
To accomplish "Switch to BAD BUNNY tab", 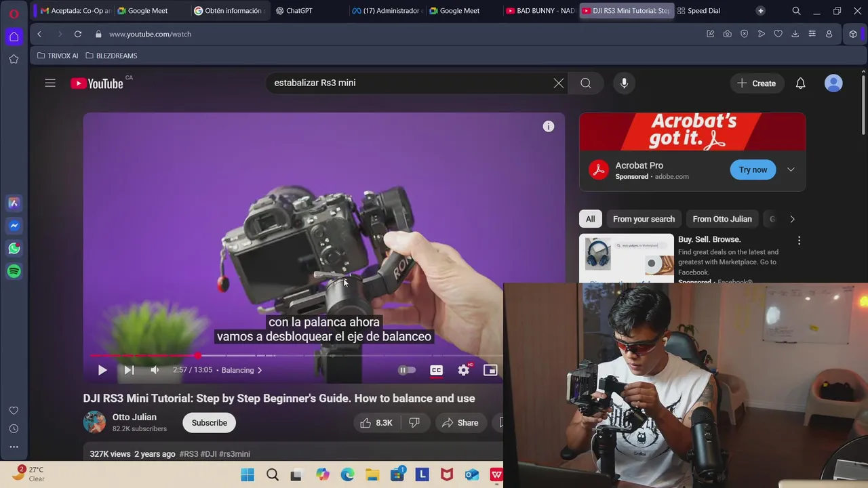I will point(540,11).
